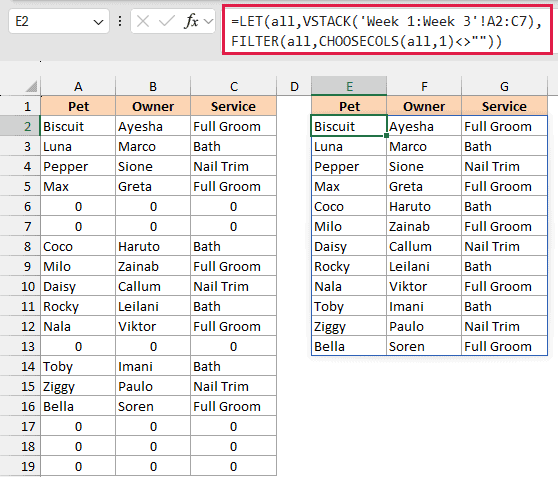Select cell C4 containing Nail Trim
The width and height of the screenshot is (558, 477).
pyautogui.click(x=233, y=166)
